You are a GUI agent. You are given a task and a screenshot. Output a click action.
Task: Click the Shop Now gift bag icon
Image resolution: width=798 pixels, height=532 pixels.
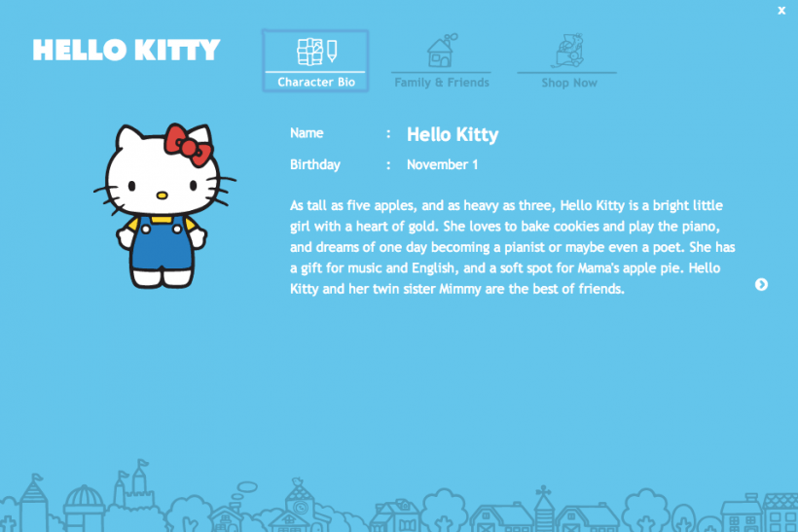568,51
